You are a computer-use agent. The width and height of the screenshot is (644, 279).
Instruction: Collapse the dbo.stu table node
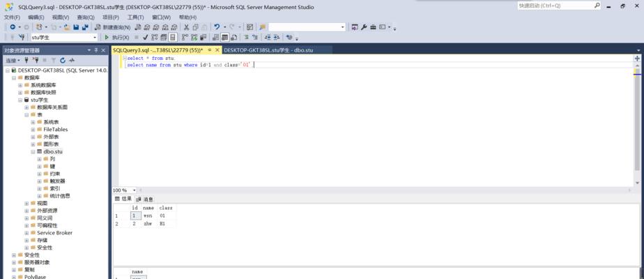[x=33, y=151]
